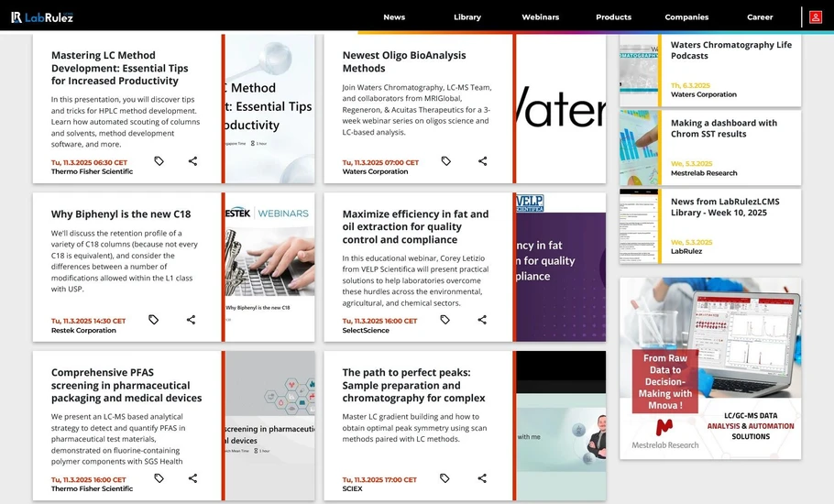Click the LabRulezLCMS Library news thumbnail
The height and width of the screenshot is (504, 834).
[639, 226]
